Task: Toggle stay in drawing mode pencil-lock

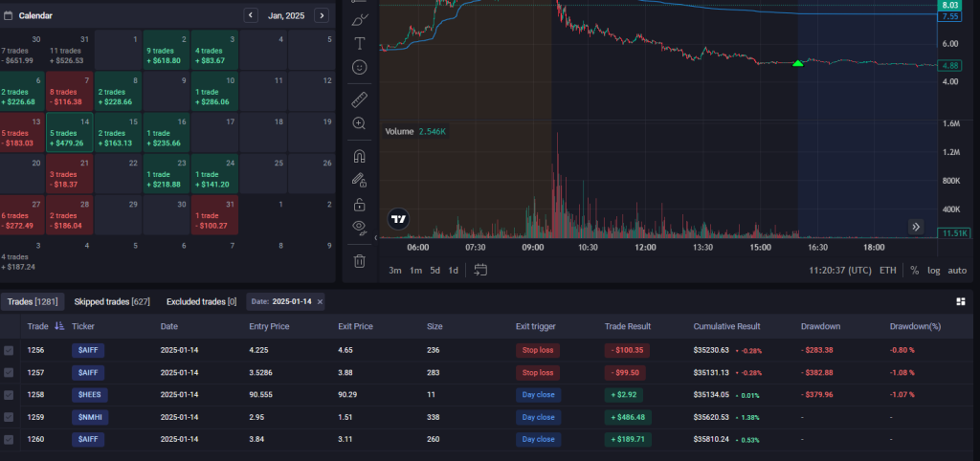Action: tap(360, 180)
